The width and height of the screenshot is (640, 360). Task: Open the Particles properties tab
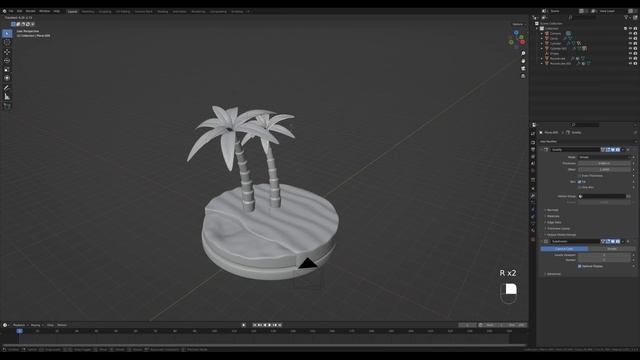coord(533,203)
